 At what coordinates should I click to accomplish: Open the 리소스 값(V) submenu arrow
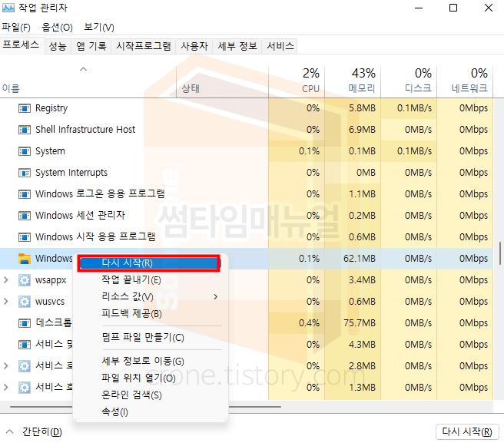coord(216,296)
